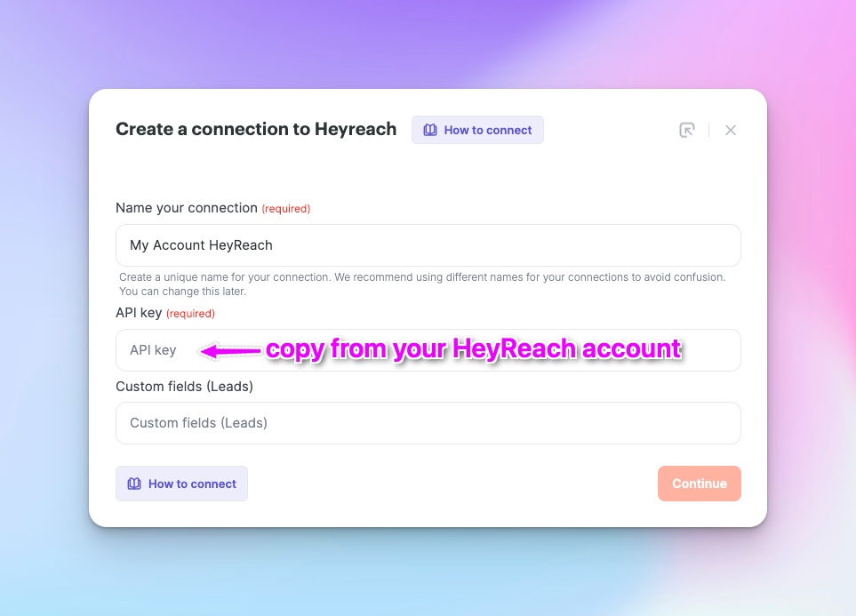Viewport: 856px width, 616px height.
Task: Select the Custom fields (Leads) input
Action: 428,423
